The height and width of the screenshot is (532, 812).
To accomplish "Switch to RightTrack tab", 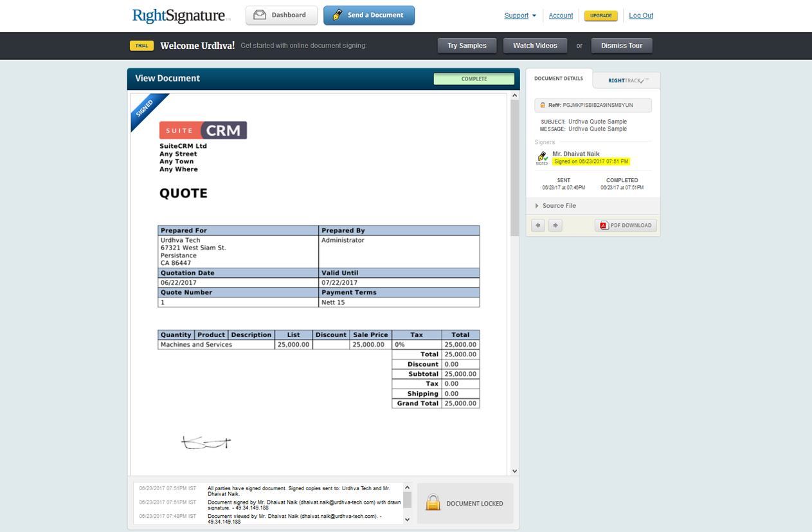I will pos(627,80).
